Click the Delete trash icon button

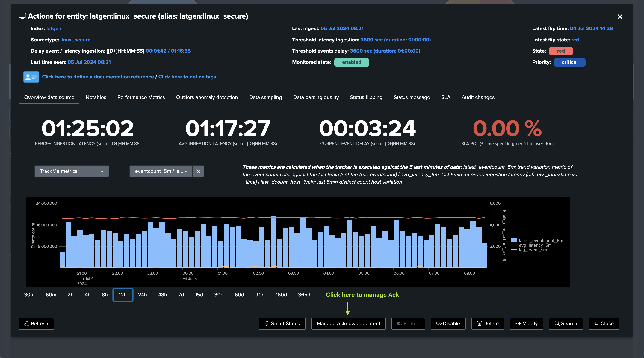488,324
